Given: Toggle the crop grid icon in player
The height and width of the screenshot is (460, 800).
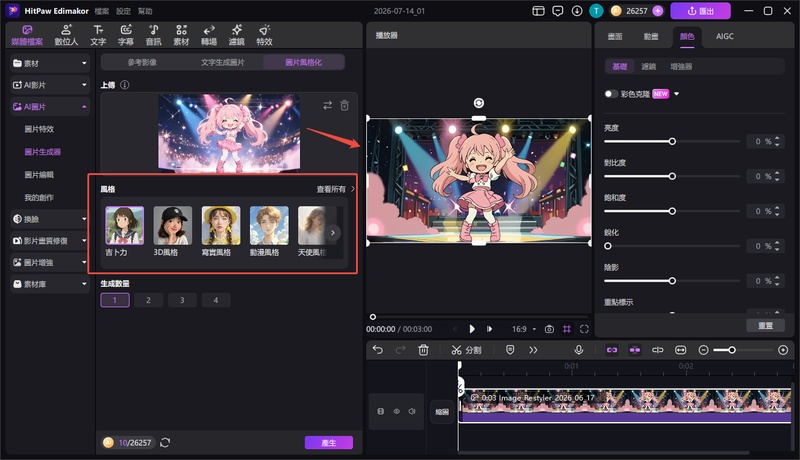Looking at the screenshot, I should [567, 329].
